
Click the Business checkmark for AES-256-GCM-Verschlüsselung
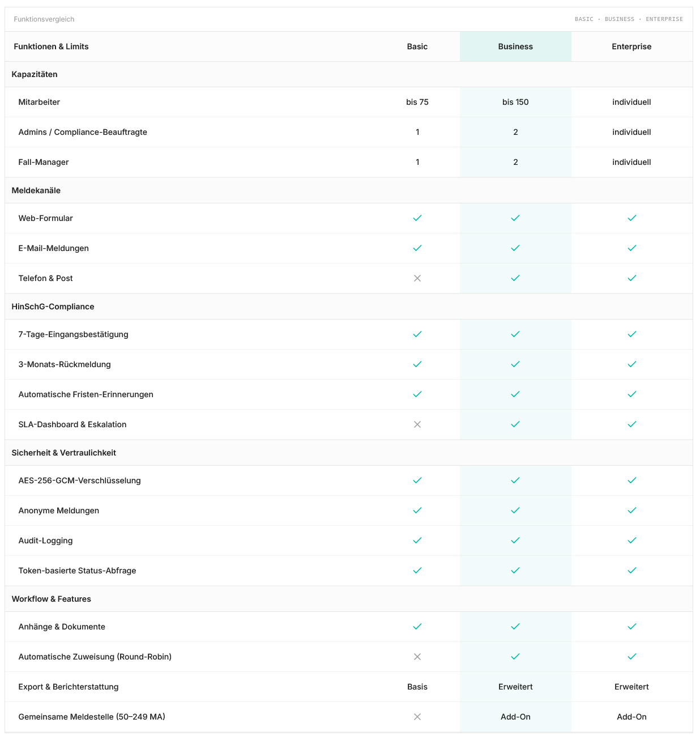coord(515,480)
